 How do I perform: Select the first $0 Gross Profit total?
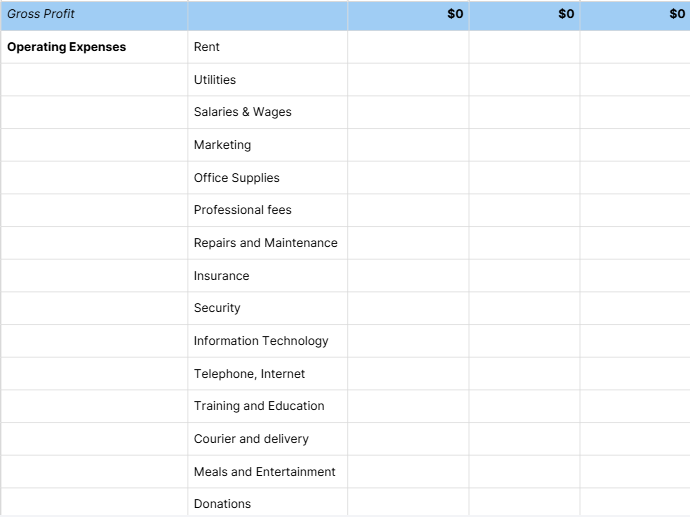pos(408,15)
